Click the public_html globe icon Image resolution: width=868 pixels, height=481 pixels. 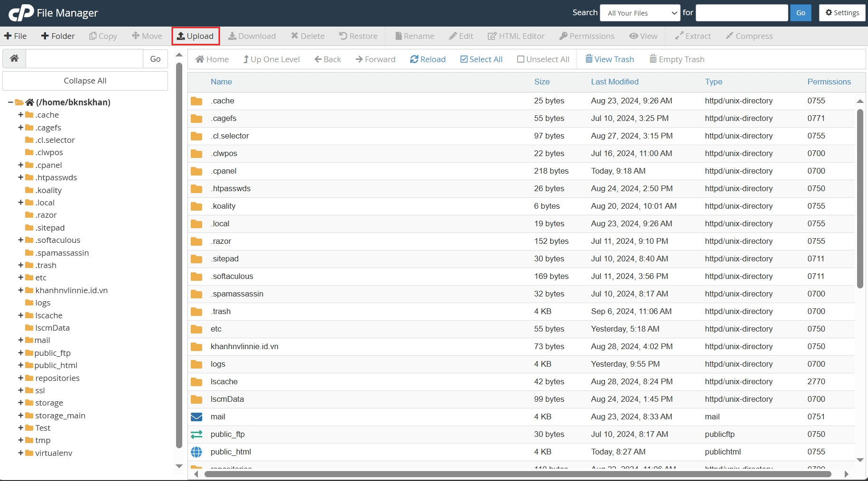point(196,452)
